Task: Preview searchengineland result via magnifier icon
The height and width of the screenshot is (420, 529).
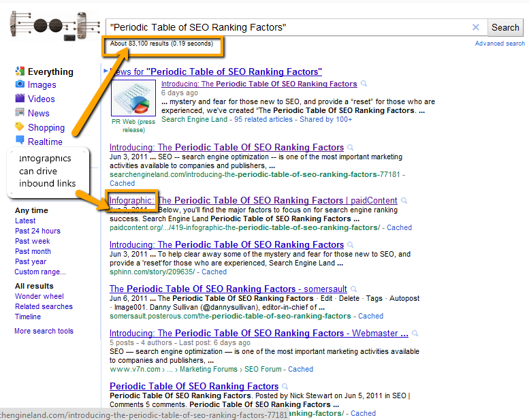Action: pos(351,148)
